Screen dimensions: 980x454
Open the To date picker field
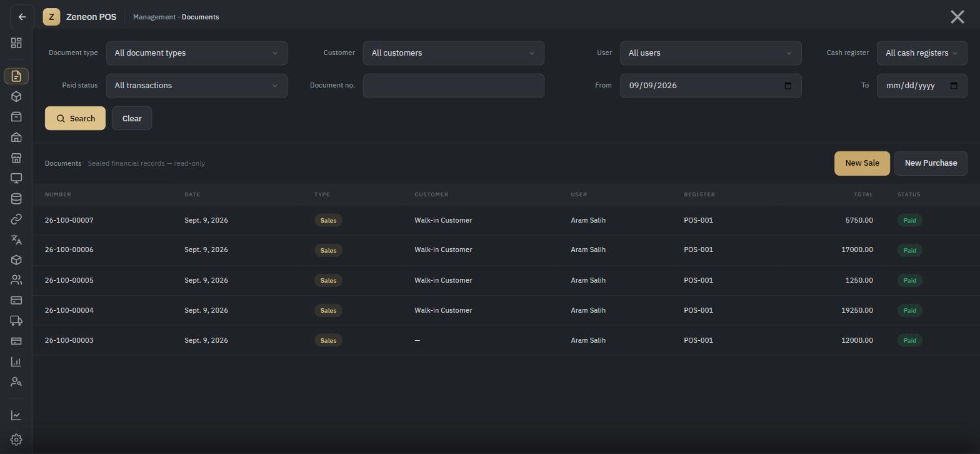(x=922, y=86)
